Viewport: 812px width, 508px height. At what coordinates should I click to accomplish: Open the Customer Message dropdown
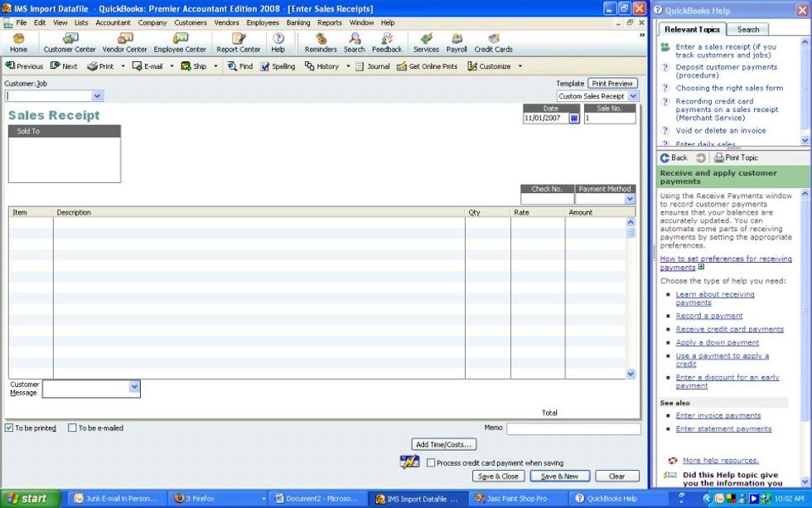click(x=134, y=386)
